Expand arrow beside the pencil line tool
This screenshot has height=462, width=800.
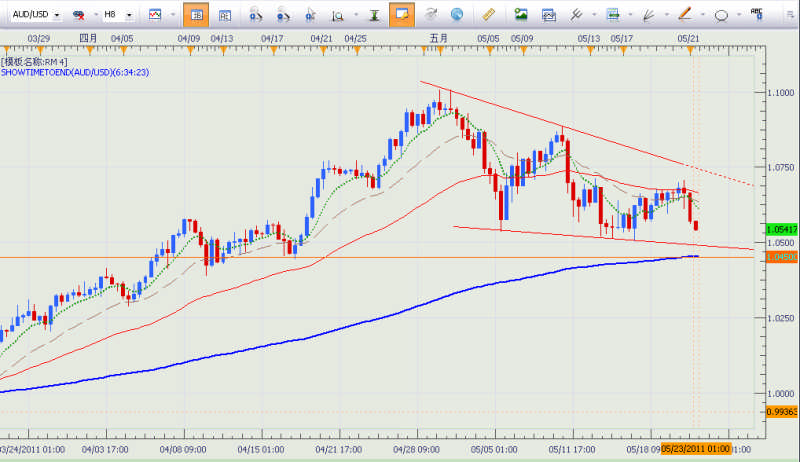(703, 15)
